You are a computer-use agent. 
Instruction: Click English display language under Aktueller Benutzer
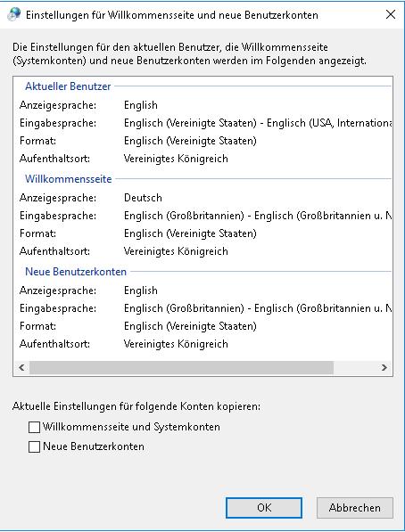[x=141, y=105]
